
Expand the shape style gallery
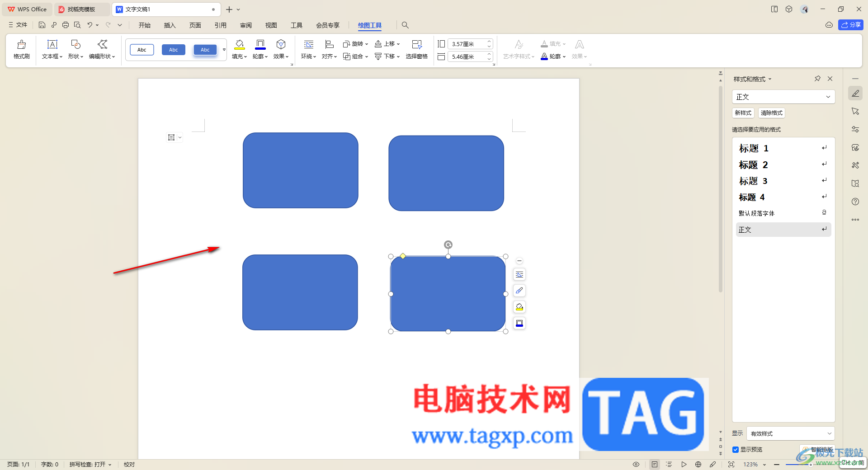224,50
